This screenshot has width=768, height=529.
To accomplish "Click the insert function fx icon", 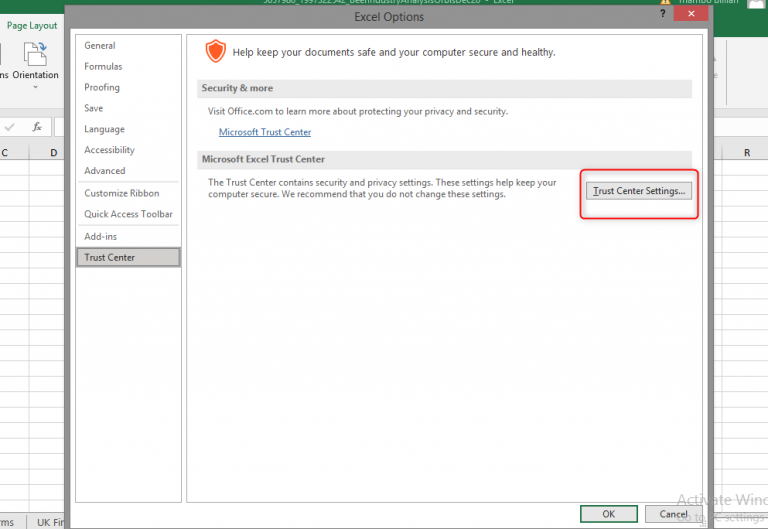I will [x=37, y=127].
